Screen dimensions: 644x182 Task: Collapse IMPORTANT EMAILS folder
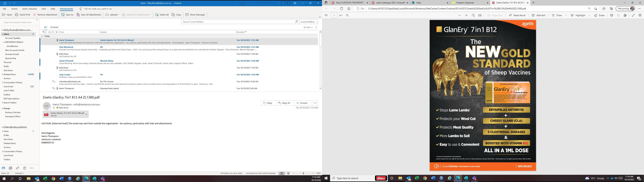coord(4,42)
